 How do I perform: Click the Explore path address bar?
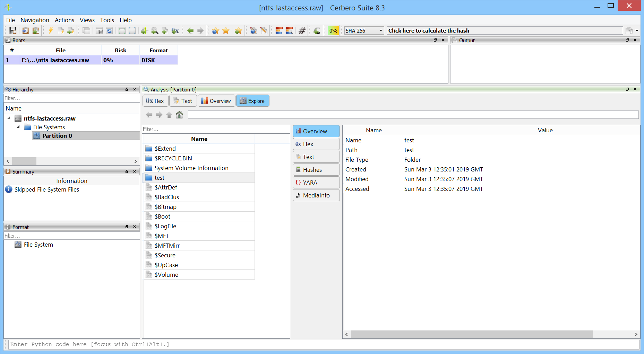[413, 115]
